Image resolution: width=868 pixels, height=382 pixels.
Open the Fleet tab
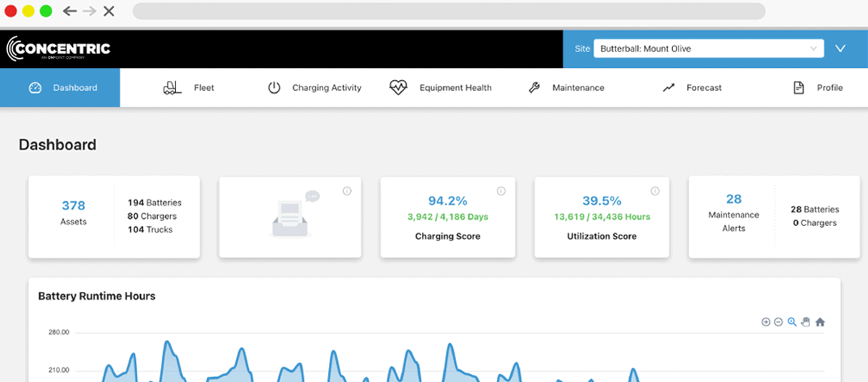[x=189, y=88]
